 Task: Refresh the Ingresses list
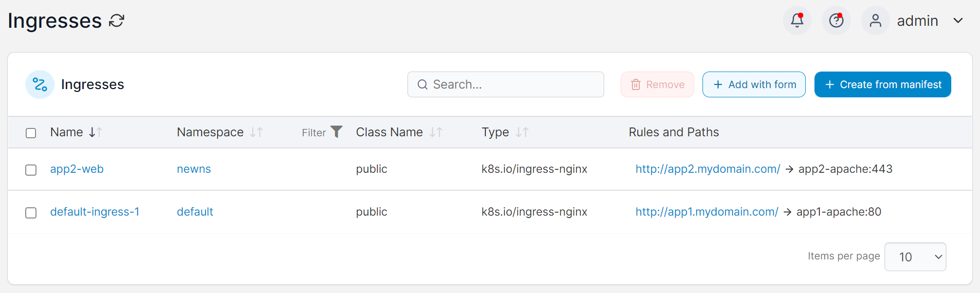tap(116, 21)
